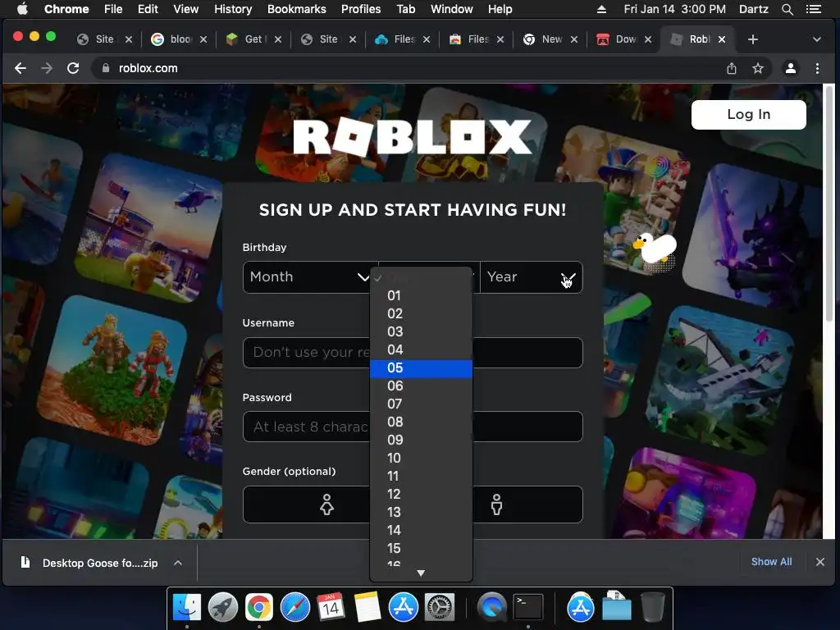The image size is (840, 630).
Task: Select day 09 from the list
Action: point(421,441)
